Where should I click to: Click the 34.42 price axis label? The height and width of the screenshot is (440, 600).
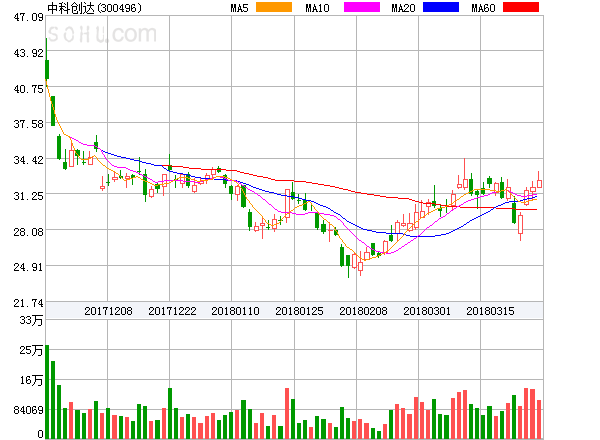click(29, 160)
